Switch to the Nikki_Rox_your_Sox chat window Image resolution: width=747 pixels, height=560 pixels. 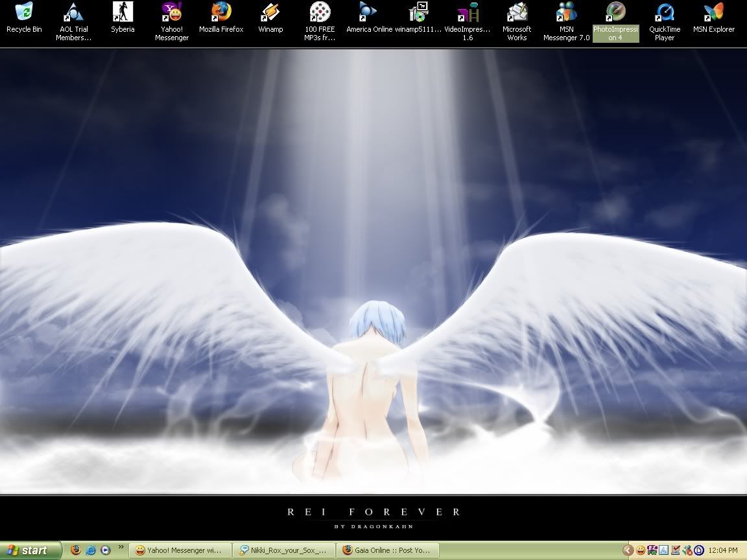[x=284, y=550]
